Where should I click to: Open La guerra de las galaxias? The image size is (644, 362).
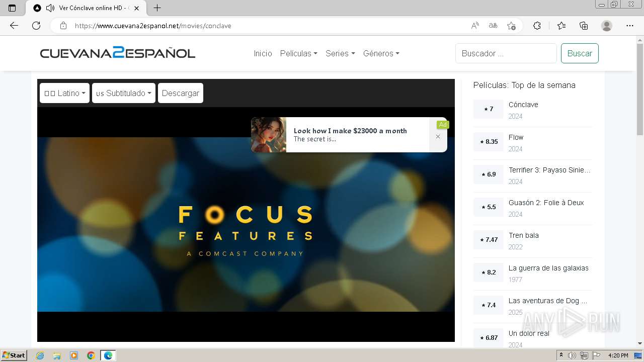click(x=548, y=268)
